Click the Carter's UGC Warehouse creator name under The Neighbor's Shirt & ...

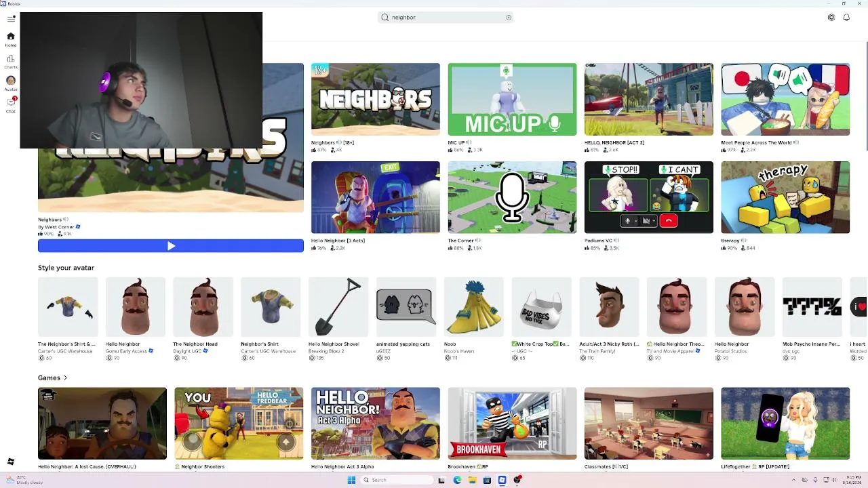[x=65, y=351]
